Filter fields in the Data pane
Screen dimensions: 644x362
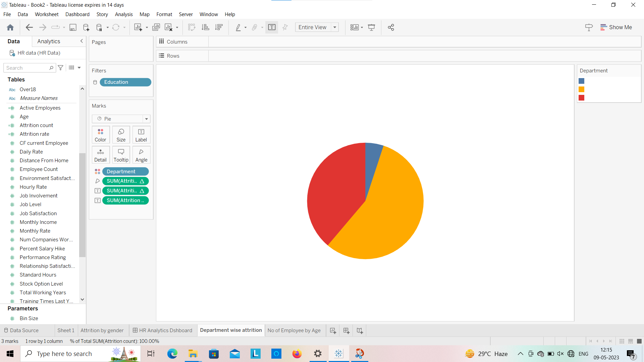[61, 68]
